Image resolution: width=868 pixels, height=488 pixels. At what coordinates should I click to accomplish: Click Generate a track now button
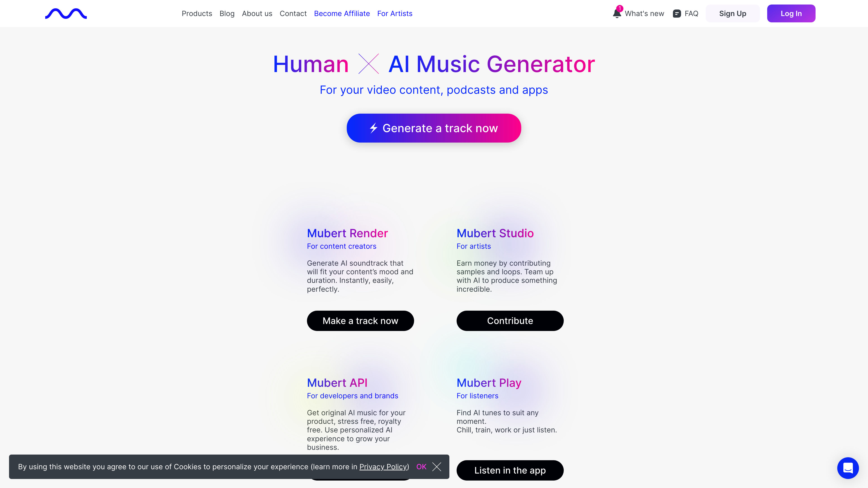(434, 127)
